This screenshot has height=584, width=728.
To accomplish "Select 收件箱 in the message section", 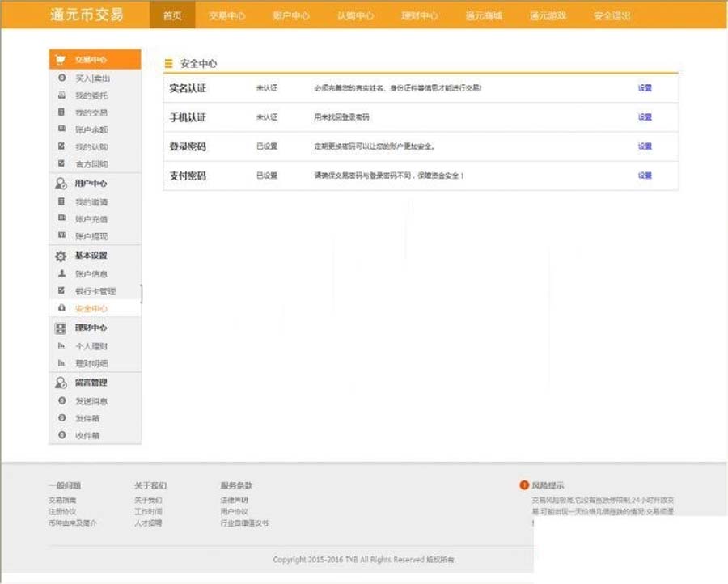I will tap(87, 436).
